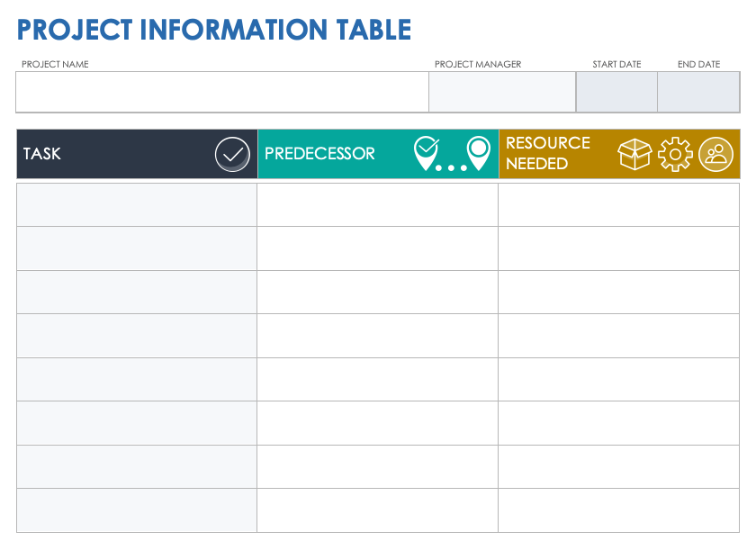Click the End Date field
Viewport: 756px width, 559px height.
click(x=698, y=92)
